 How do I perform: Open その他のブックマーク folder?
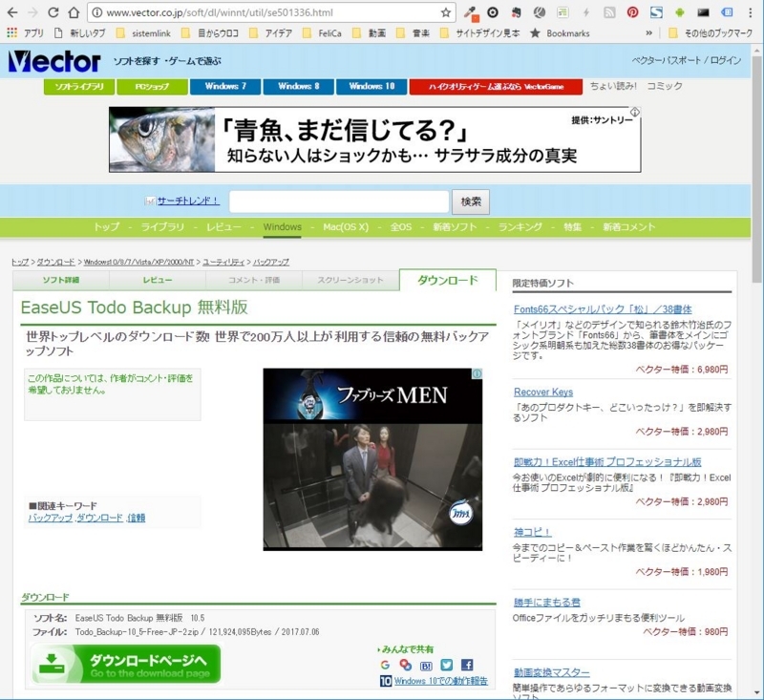coord(711,33)
